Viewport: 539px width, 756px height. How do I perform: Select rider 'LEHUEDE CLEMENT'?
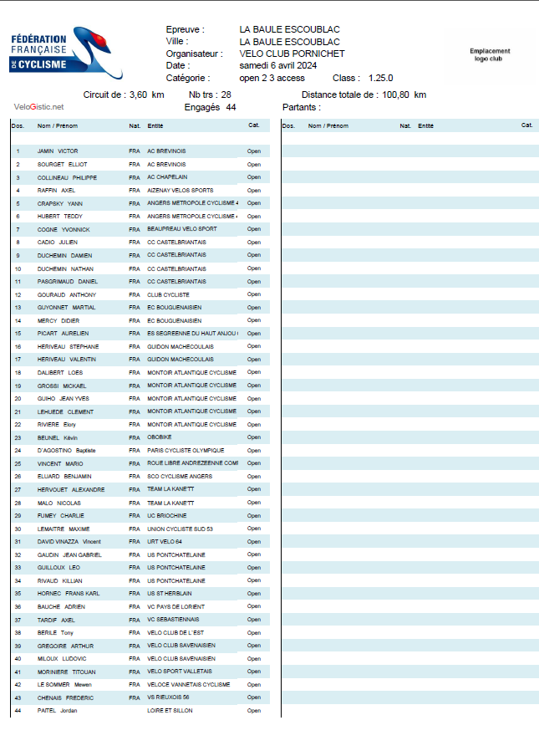click(x=65, y=411)
